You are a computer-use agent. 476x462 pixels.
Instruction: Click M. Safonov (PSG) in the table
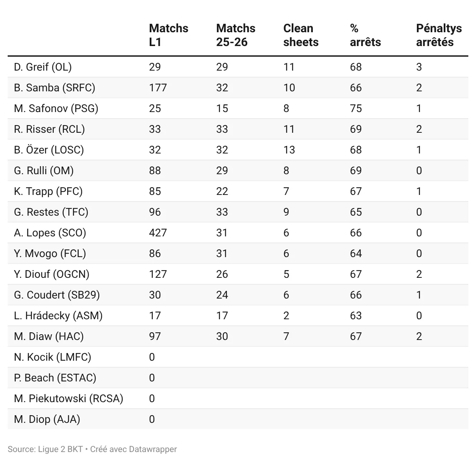(56, 108)
